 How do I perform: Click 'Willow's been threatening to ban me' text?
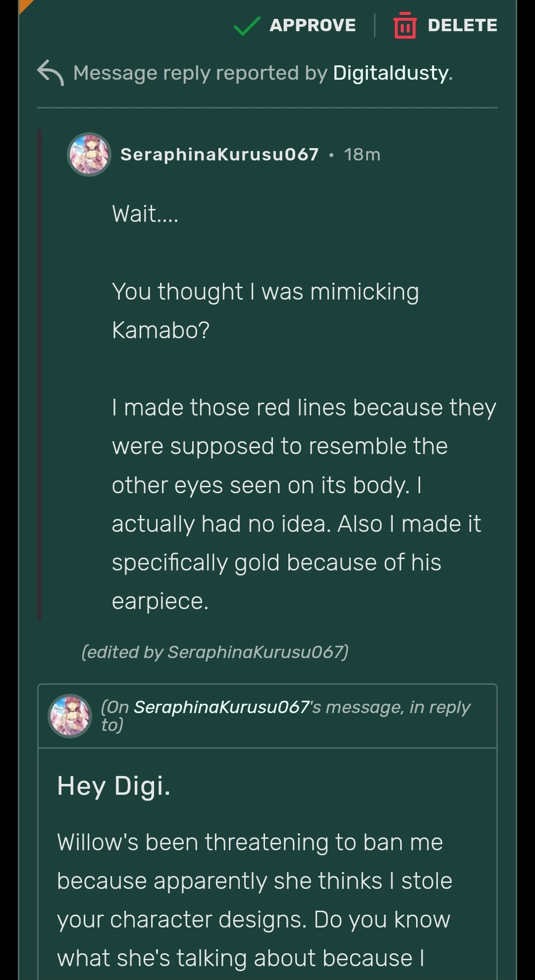point(250,842)
